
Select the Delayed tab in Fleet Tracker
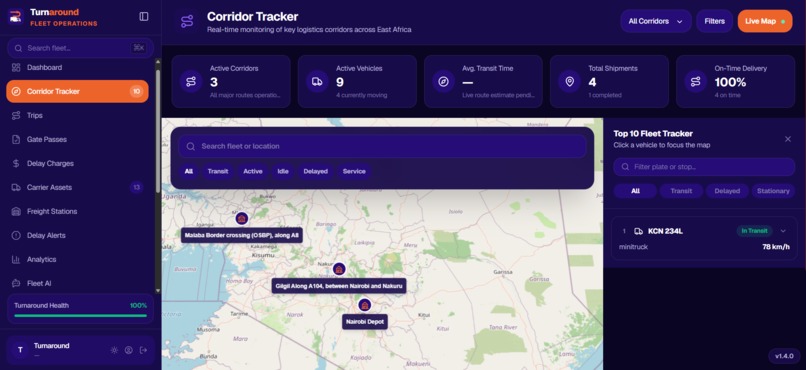(x=727, y=191)
